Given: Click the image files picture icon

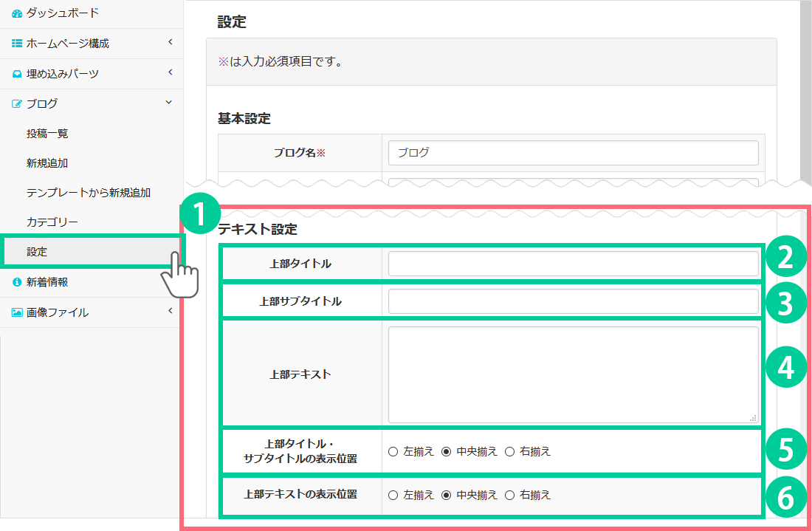Looking at the screenshot, I should click(17, 312).
